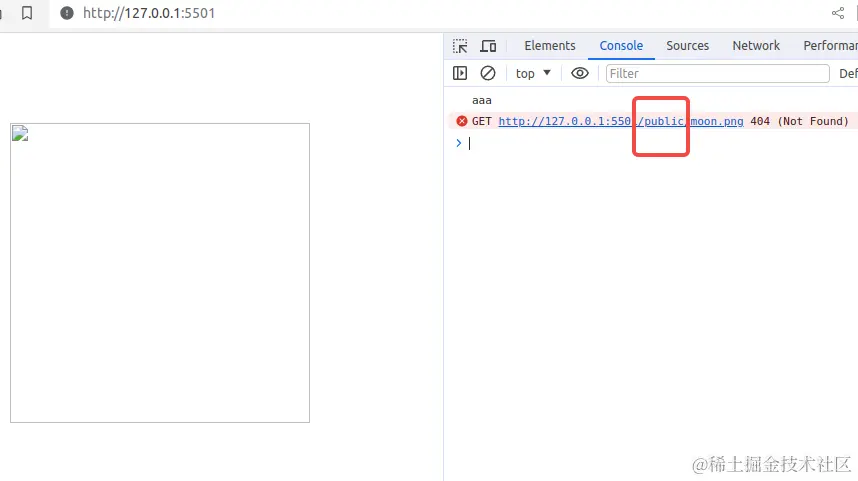Click the red error icon on GET line
Screen dimensions: 858x481
click(462, 121)
